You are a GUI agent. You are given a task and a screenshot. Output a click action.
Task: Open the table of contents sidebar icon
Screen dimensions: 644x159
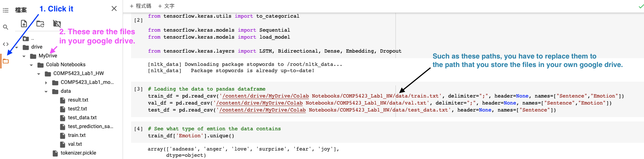6,10
